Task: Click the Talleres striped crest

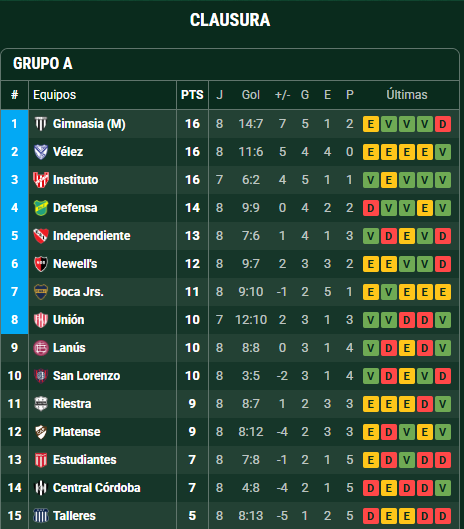Action: (41, 516)
